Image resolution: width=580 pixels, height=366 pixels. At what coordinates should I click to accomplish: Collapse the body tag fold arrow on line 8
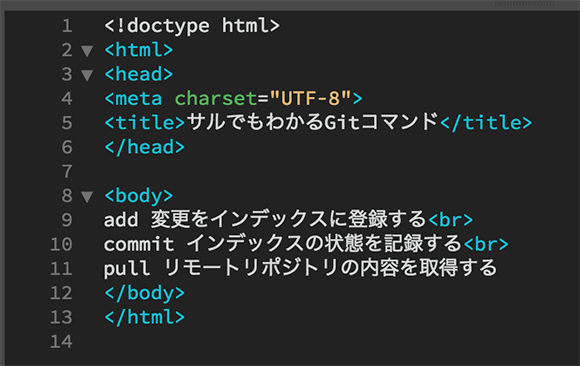click(x=87, y=197)
